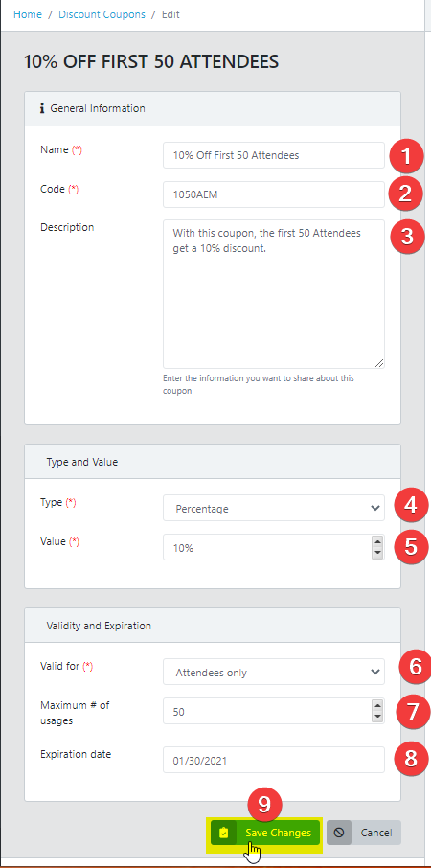
Task: Increase Value with the up stepper arrow
Action: pyautogui.click(x=378, y=542)
